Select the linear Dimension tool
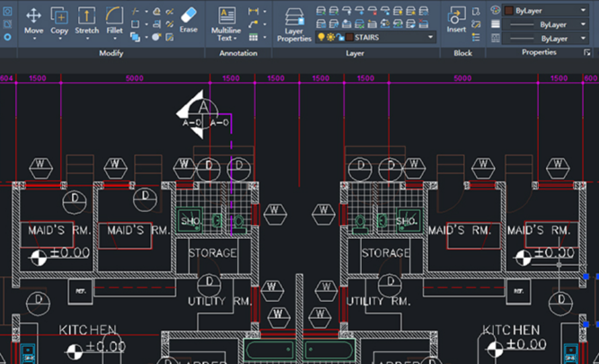 pyautogui.click(x=253, y=11)
